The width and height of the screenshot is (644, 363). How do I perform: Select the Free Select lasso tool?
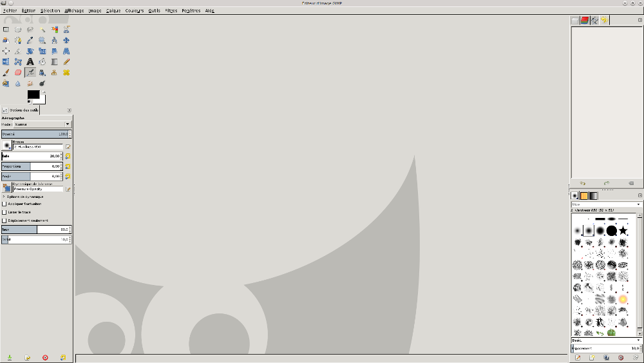point(30,30)
